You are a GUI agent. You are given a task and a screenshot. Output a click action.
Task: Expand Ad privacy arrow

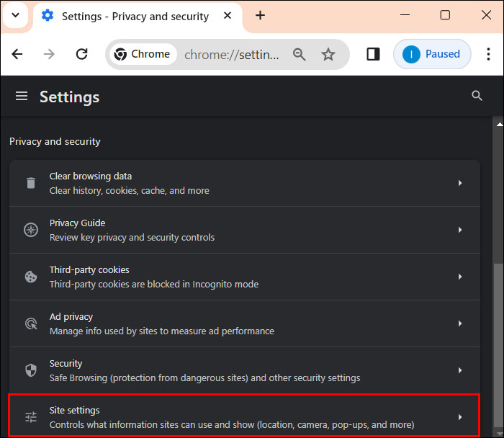point(460,323)
